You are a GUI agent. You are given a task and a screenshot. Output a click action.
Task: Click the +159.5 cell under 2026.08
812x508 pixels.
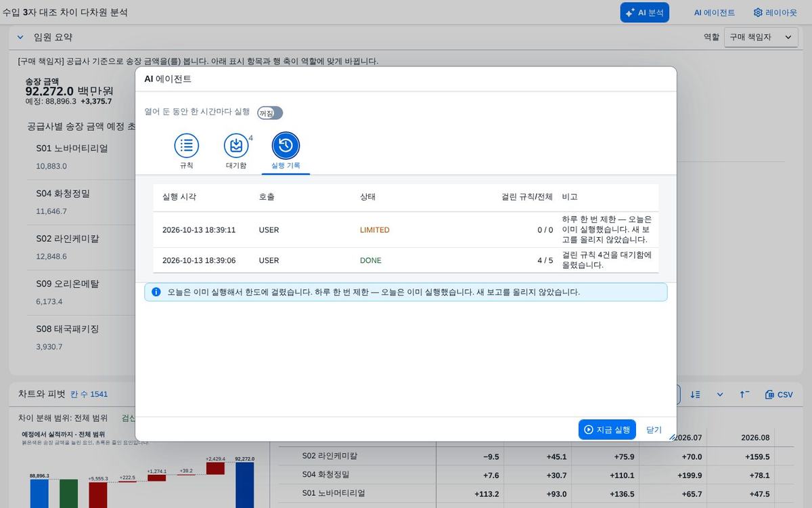point(757,457)
